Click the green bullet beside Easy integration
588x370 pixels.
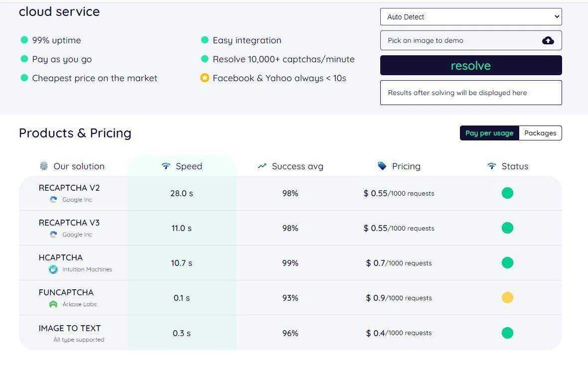point(205,40)
